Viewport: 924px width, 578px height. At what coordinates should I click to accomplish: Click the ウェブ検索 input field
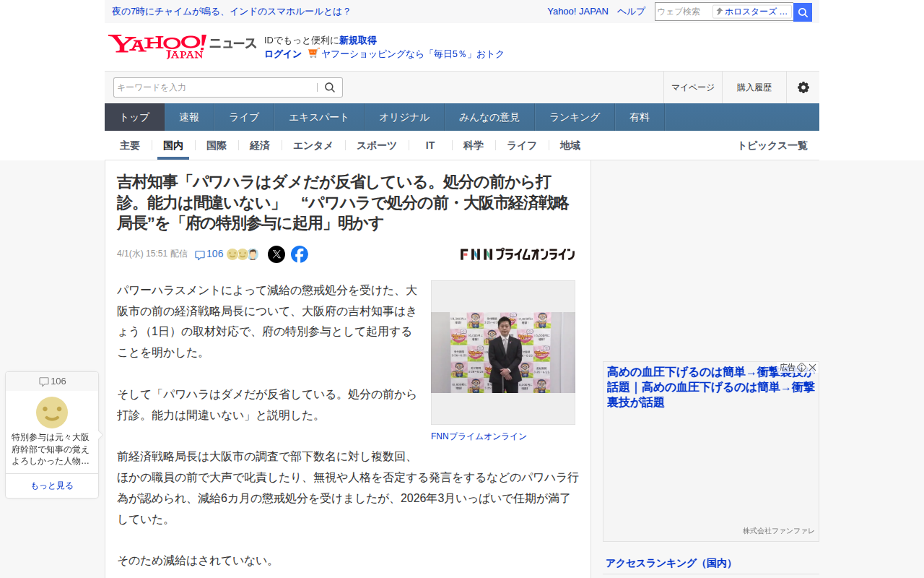pyautogui.click(x=683, y=12)
